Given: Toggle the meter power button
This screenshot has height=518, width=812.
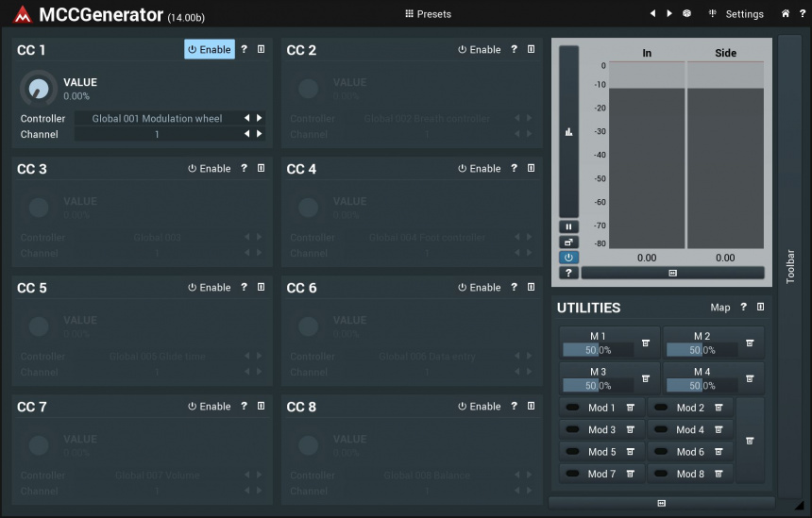Looking at the screenshot, I should point(568,258).
